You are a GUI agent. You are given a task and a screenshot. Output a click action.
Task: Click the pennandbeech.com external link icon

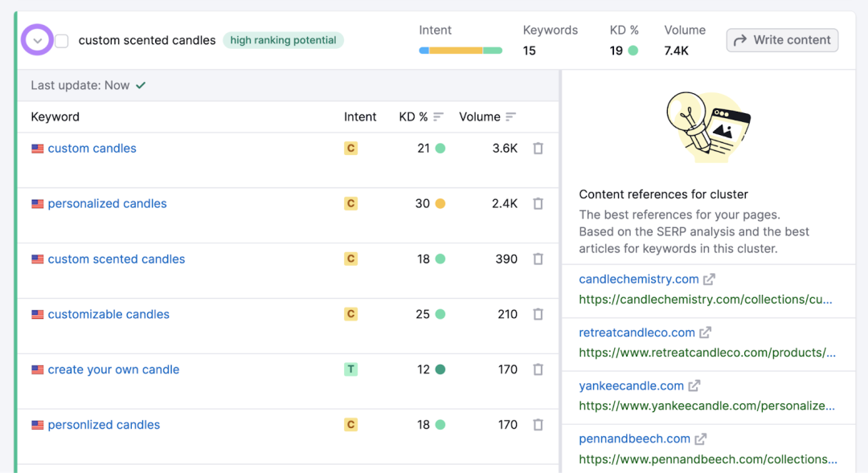coord(701,438)
